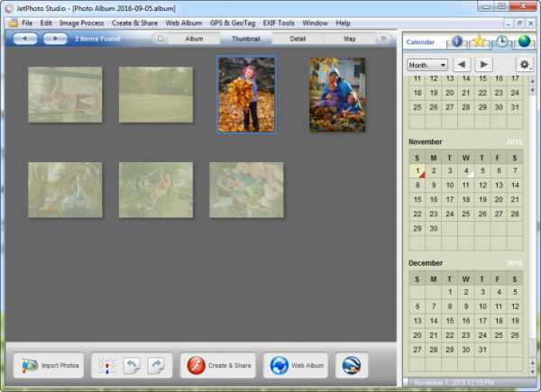Switch to the Detail tab
The image size is (541, 392).
(298, 39)
